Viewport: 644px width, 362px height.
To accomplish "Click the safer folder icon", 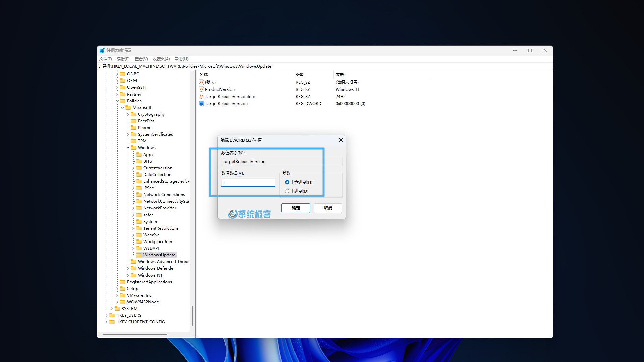I will click(139, 215).
